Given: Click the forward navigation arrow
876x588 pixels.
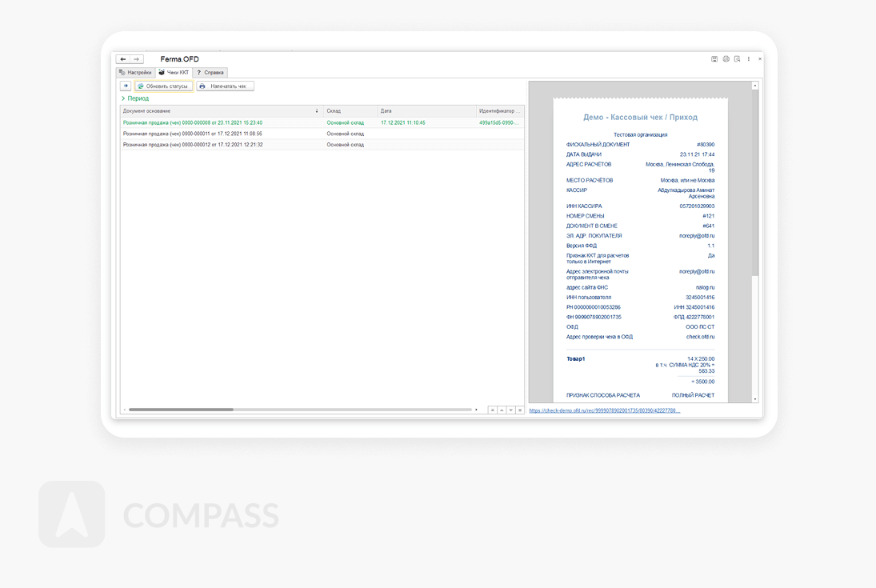Looking at the screenshot, I should (x=137, y=59).
